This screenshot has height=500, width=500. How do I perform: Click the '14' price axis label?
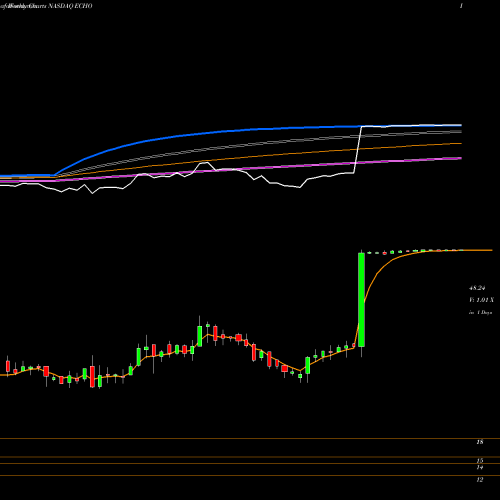[480, 468]
